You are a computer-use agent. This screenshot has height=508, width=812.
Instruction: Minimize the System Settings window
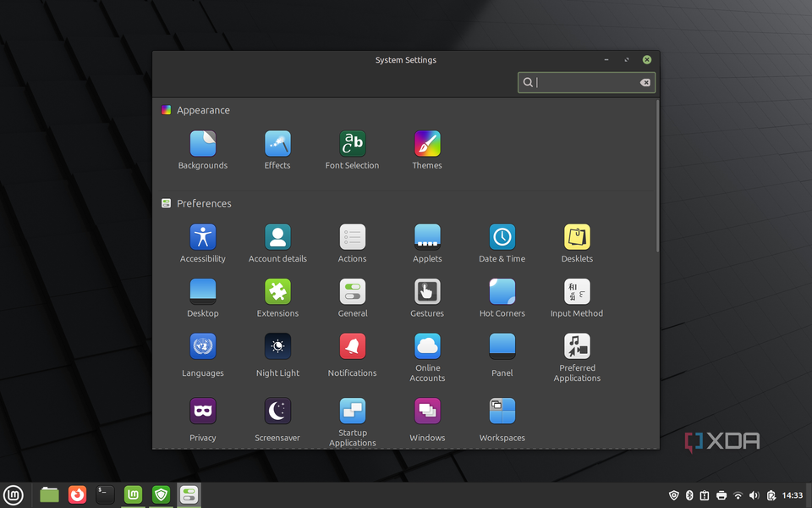(x=606, y=59)
